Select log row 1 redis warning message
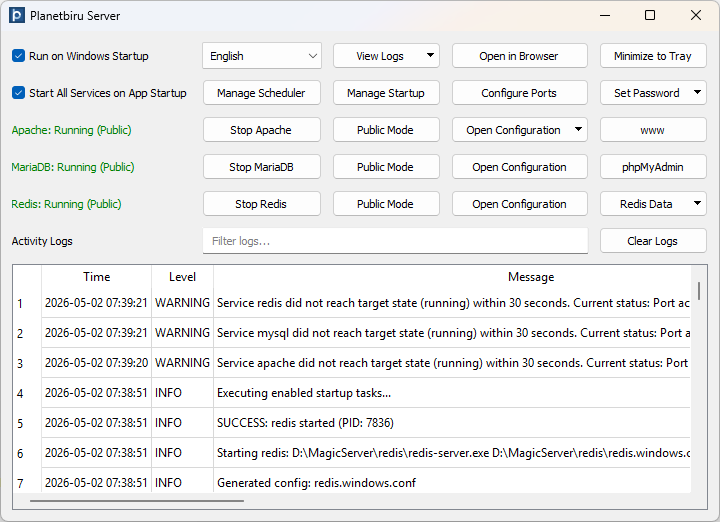The width and height of the screenshot is (720, 522). coord(452,303)
